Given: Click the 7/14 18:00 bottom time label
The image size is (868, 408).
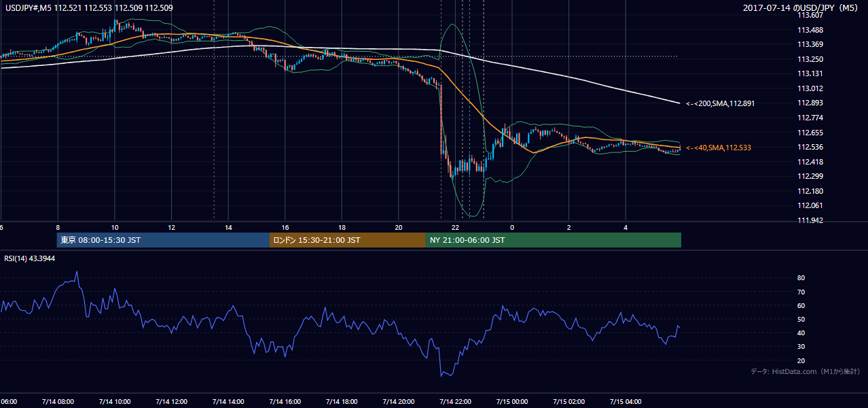Looking at the screenshot, I should (x=341, y=402).
